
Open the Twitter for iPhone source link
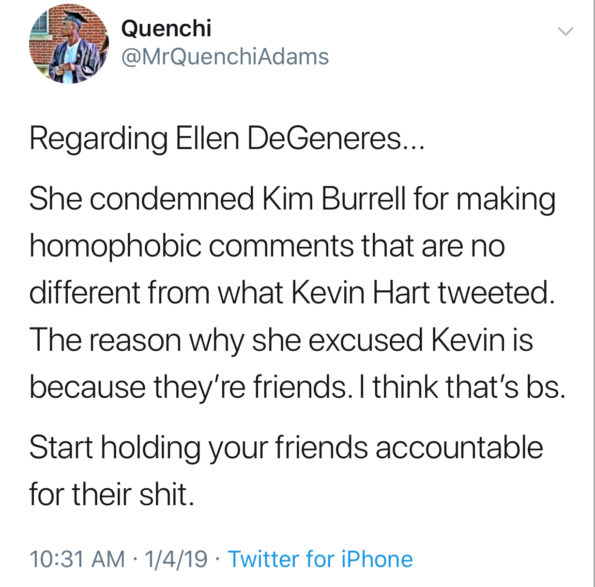(x=320, y=559)
